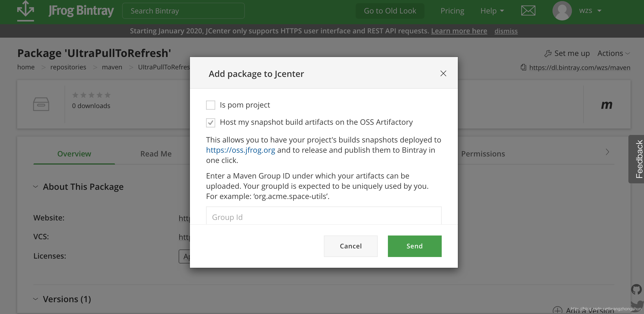Click the user avatar icon
Viewport: 644px width, 314px height.
click(562, 11)
